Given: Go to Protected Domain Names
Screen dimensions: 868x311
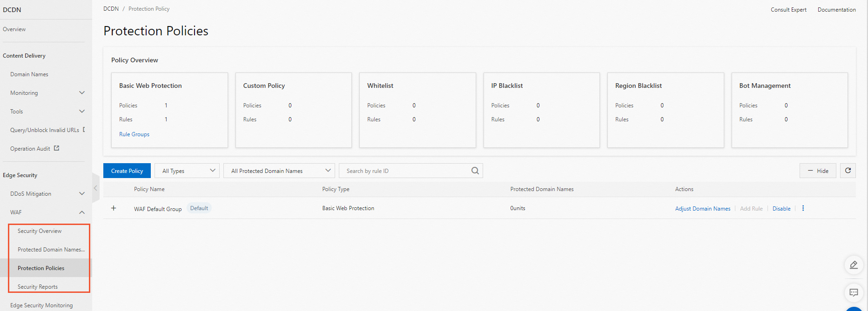Looking at the screenshot, I should click(51, 250).
